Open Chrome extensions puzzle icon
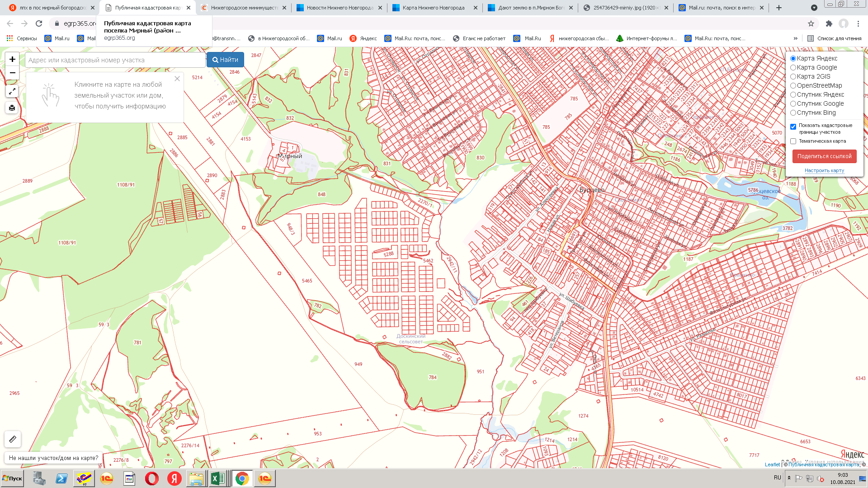868x488 pixels. 829,23
